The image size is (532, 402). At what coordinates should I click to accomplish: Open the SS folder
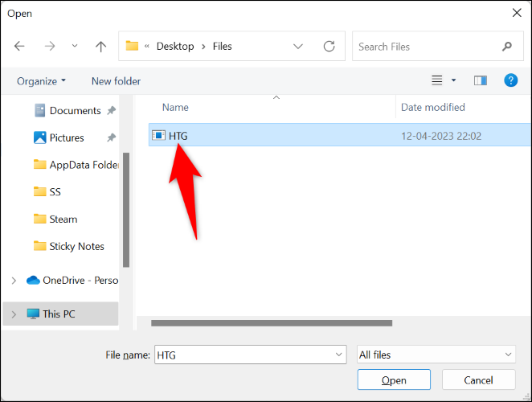tap(55, 192)
